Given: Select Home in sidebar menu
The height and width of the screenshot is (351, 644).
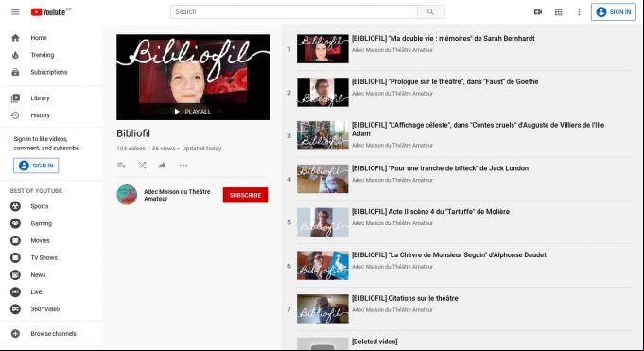Looking at the screenshot, I should [x=39, y=38].
